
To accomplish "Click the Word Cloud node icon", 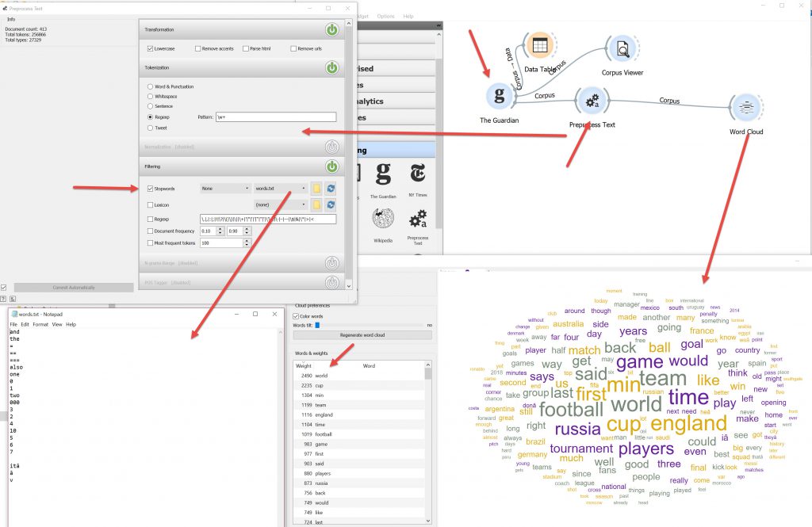I will (745, 107).
